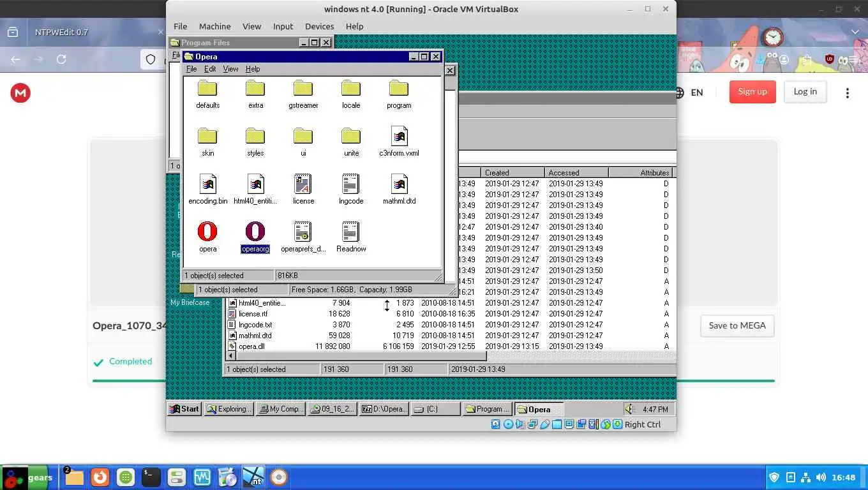Select the mathml.dtd file icon
The width and height of the screenshot is (868, 490).
pyautogui.click(x=399, y=184)
